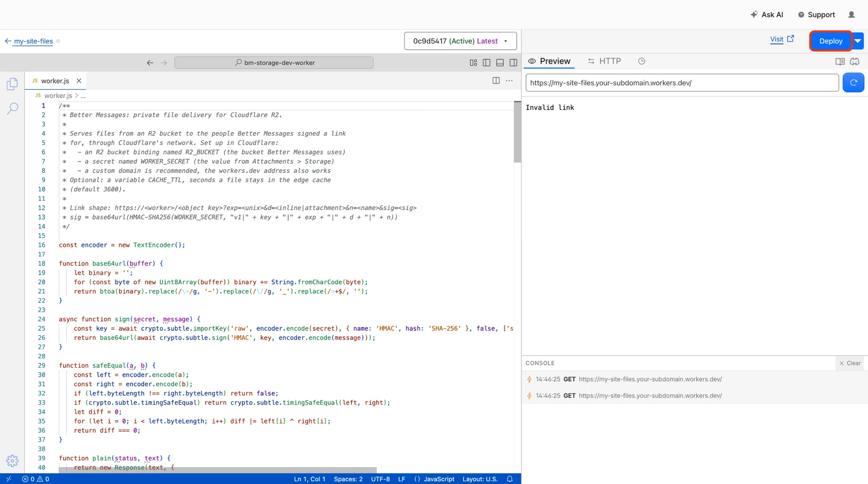Open bm-storage-dev-worker command search box

274,63
